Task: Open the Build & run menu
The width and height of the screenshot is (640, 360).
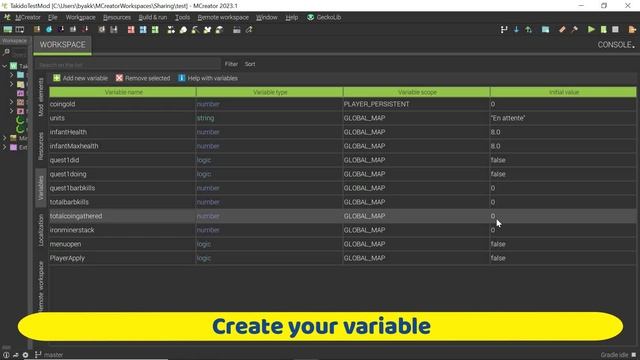Action: pyautogui.click(x=153, y=17)
